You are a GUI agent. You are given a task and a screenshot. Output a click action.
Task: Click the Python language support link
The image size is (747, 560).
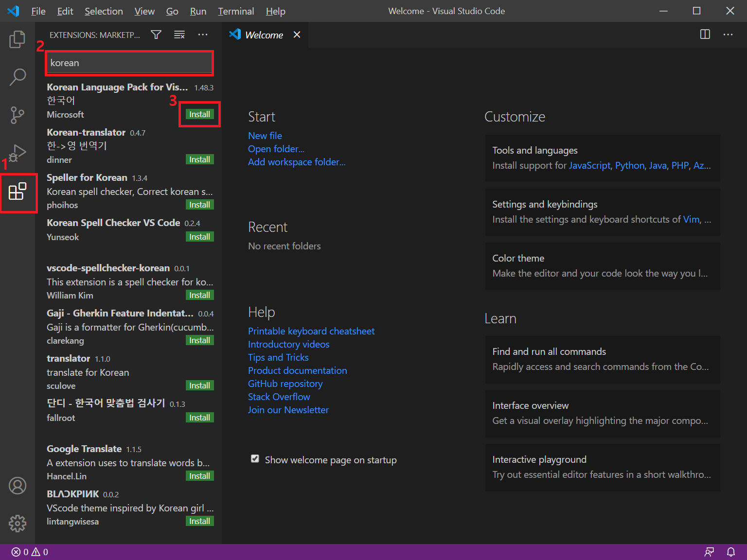click(630, 165)
